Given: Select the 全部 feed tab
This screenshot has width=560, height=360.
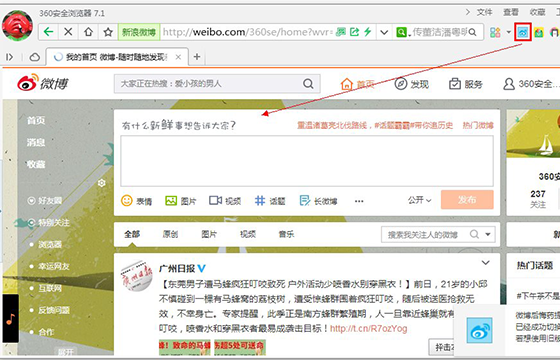Looking at the screenshot, I should [132, 234].
